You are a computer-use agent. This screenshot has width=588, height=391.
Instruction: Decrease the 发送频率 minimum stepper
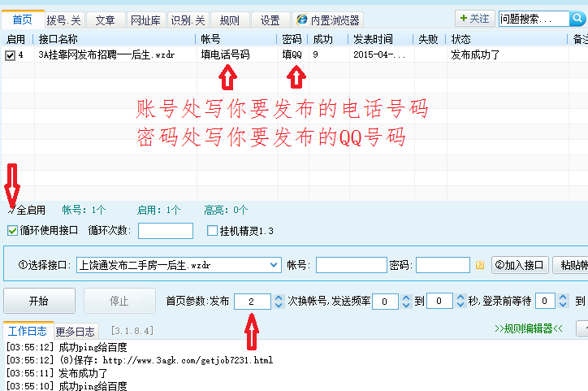pos(406,305)
